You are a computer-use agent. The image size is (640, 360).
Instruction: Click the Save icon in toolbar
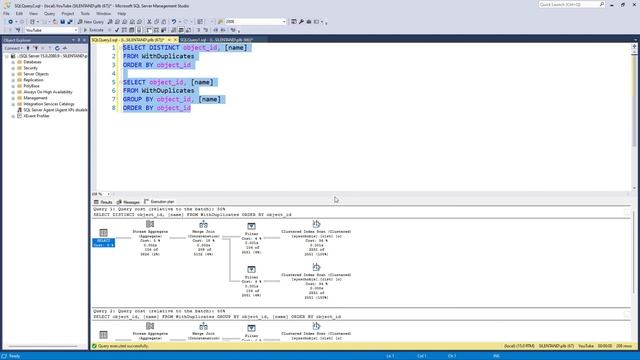point(62,22)
